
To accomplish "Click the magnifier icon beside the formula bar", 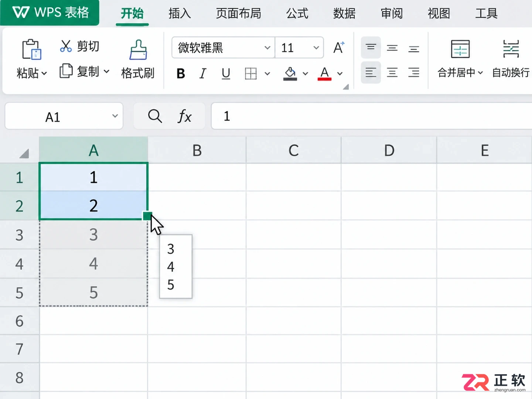I will (155, 116).
